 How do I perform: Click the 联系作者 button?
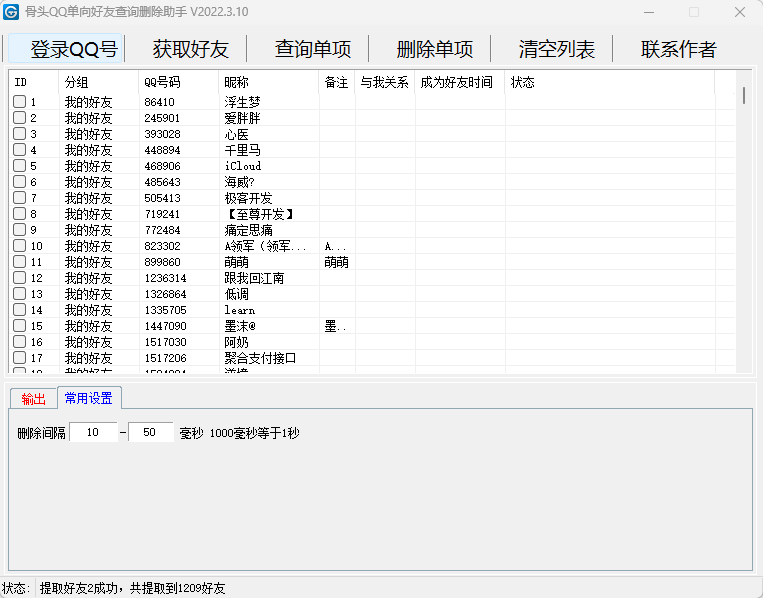coord(679,49)
